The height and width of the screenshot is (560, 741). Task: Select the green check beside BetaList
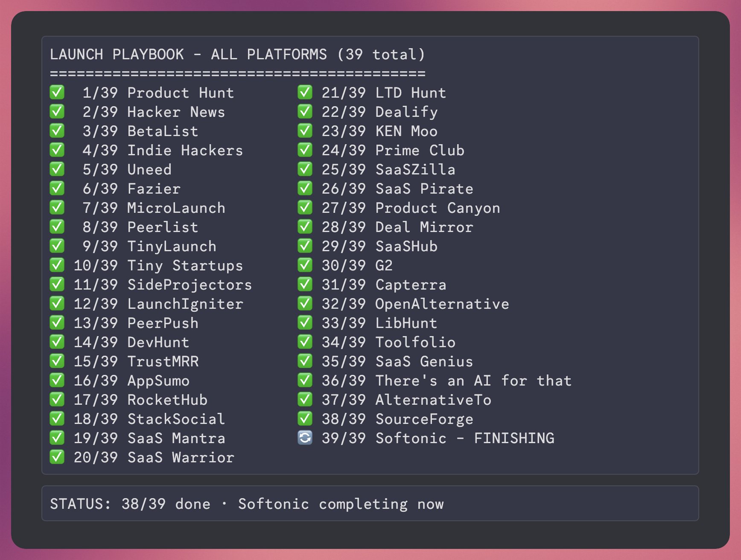pos(57,131)
